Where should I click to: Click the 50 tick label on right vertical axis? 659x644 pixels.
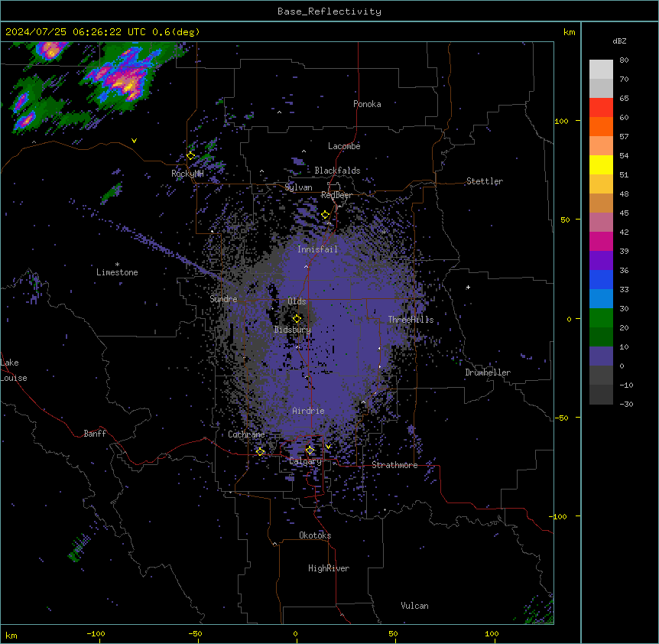pyautogui.click(x=565, y=220)
